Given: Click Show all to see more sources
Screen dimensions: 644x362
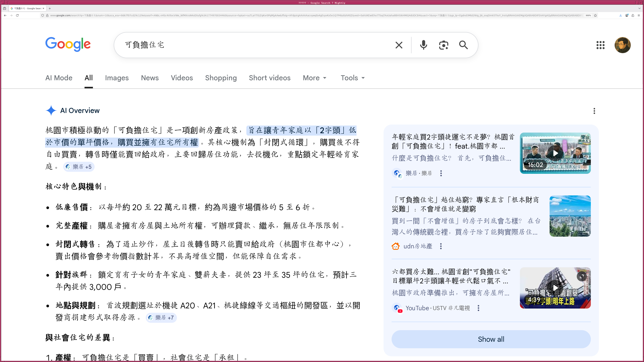Looking at the screenshot, I should [x=491, y=339].
